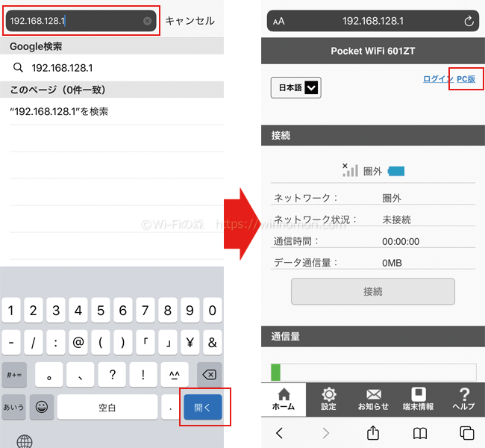Tap キャンセル next to the address bar
The width and height of the screenshot is (485, 448).
[190, 21]
